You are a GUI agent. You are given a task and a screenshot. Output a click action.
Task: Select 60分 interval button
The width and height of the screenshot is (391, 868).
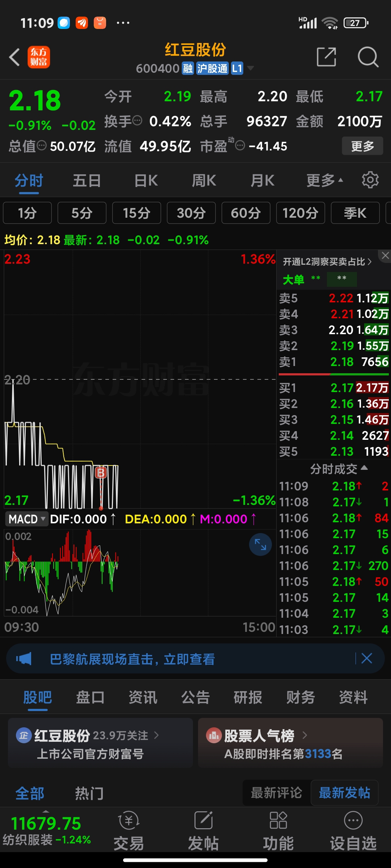[246, 213]
